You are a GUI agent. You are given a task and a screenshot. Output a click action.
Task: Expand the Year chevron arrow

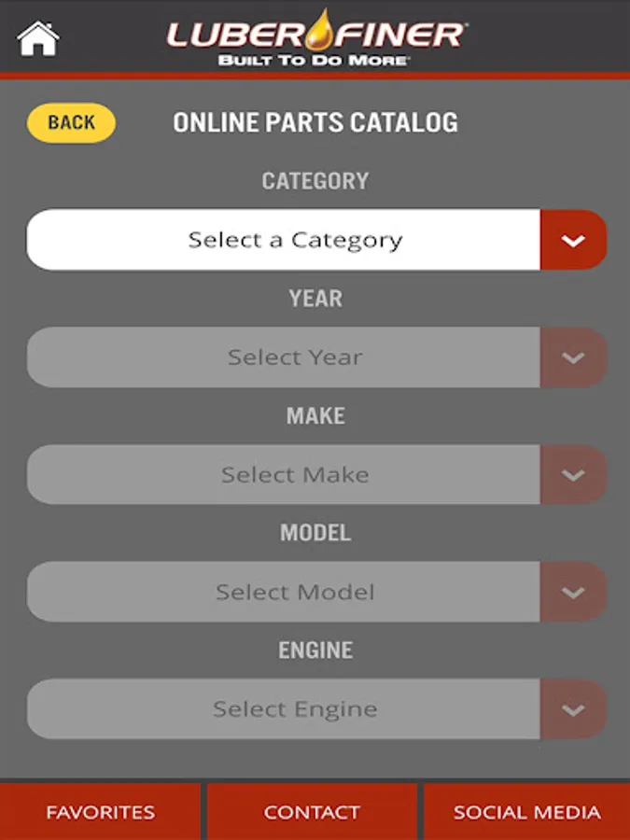click(x=573, y=357)
